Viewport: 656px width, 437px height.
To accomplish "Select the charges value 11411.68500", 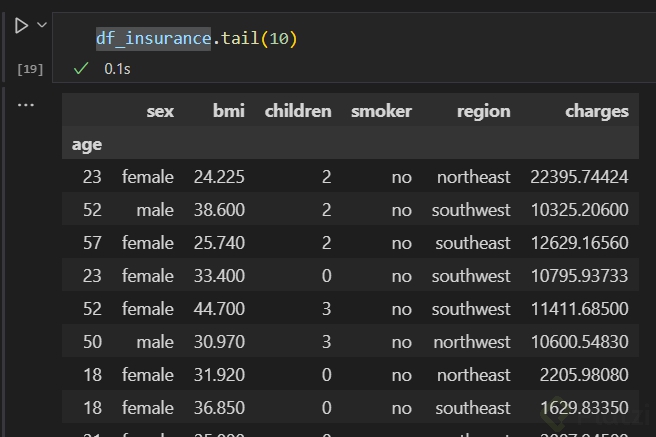I will [579, 309].
